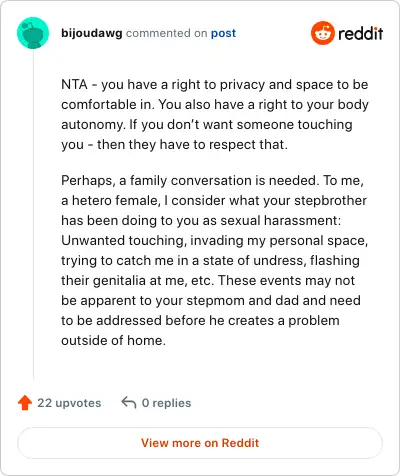The image size is (400, 476).
Task: Open "View more on Reddit" button
Action: 200,443
